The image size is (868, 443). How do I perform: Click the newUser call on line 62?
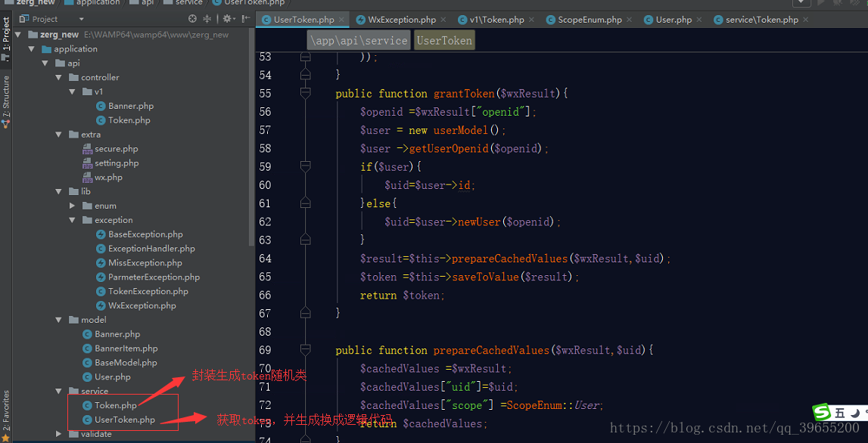click(479, 221)
